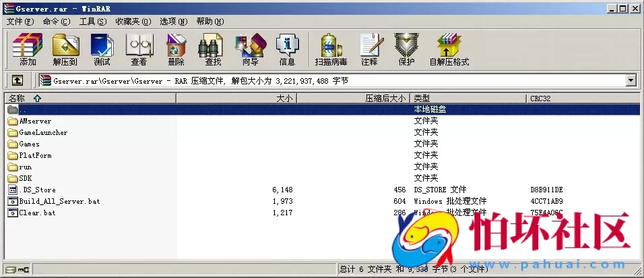
Task: Select the run folder name
Action: click(26, 167)
